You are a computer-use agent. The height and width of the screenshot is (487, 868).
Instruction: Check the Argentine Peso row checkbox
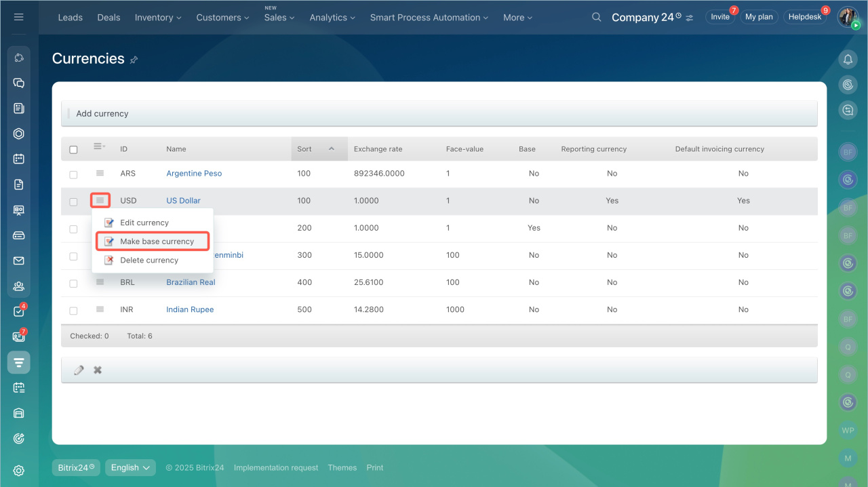point(73,174)
